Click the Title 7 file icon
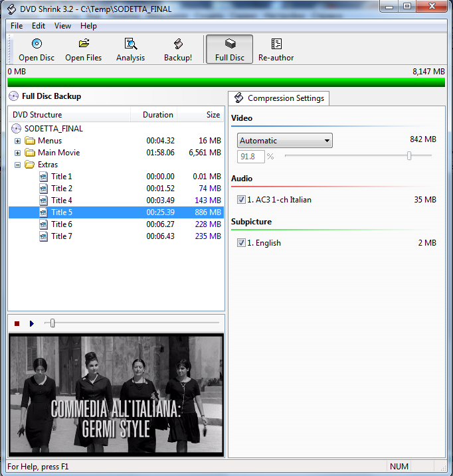453x476 pixels. tap(43, 236)
